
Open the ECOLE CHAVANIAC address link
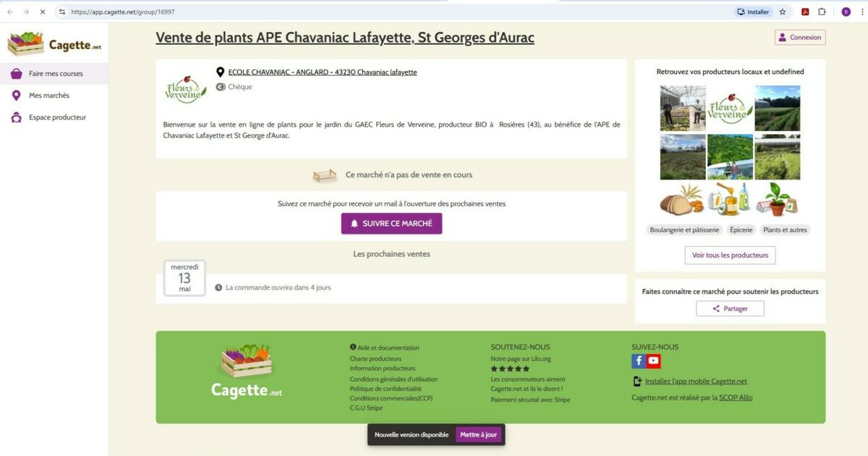coord(323,72)
